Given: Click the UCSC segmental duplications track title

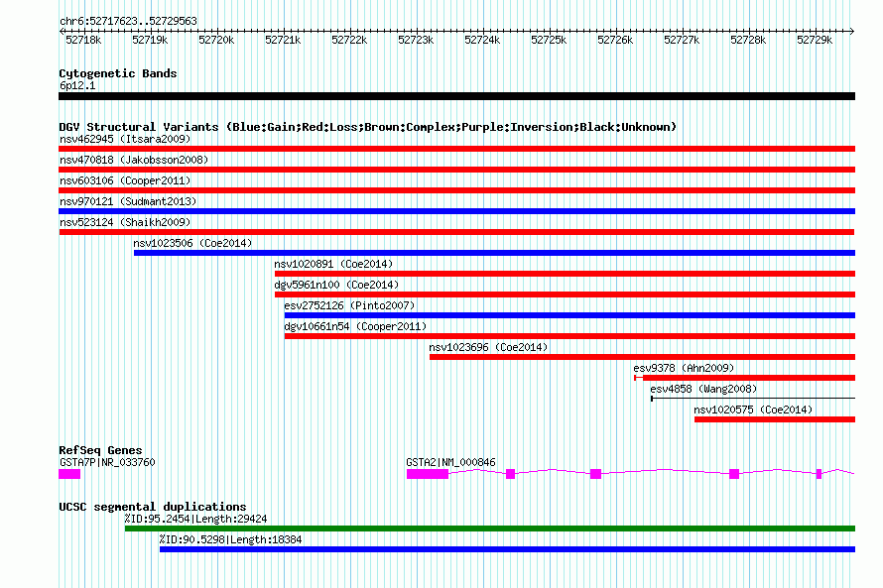Looking at the screenshot, I should (153, 507).
